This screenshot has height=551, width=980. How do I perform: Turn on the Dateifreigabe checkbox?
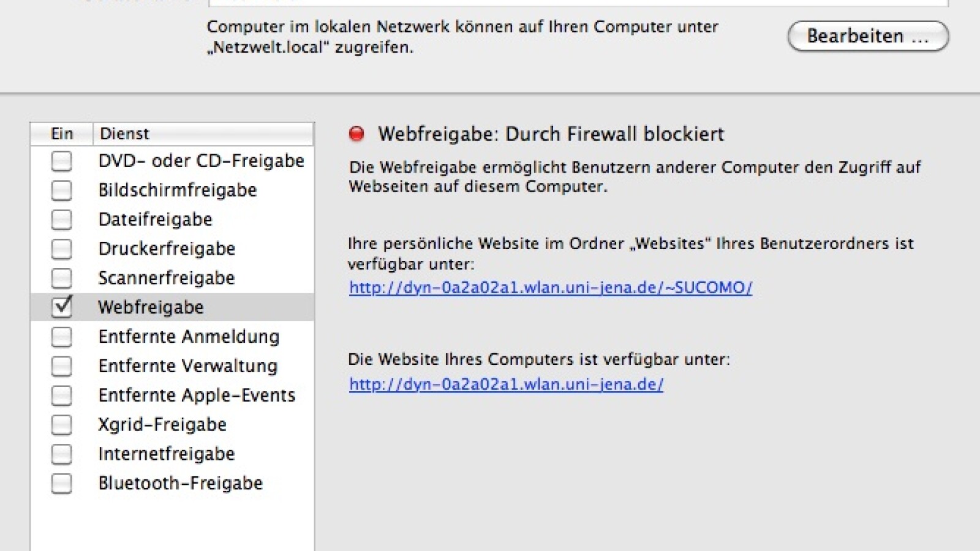pyautogui.click(x=61, y=220)
